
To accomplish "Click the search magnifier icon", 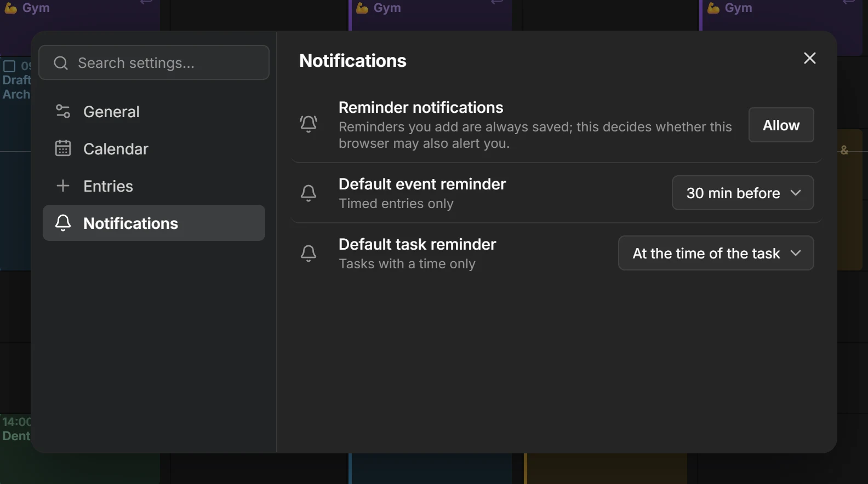I will (x=61, y=63).
